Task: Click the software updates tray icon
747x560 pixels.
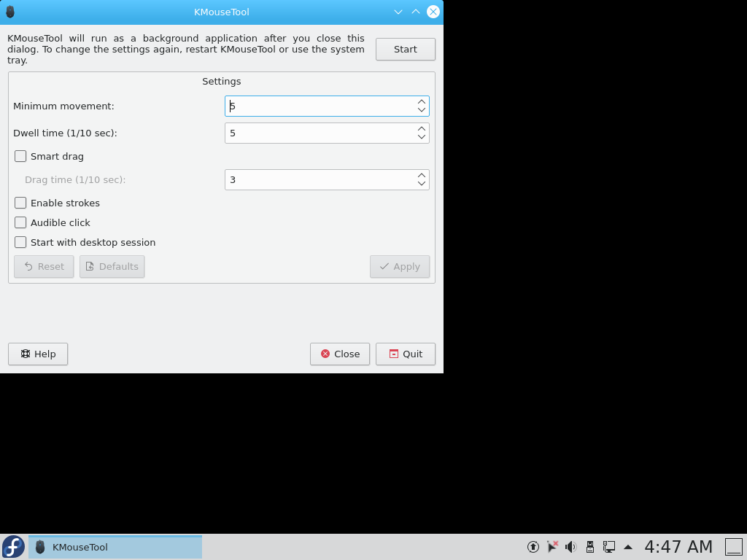Action: (x=533, y=547)
